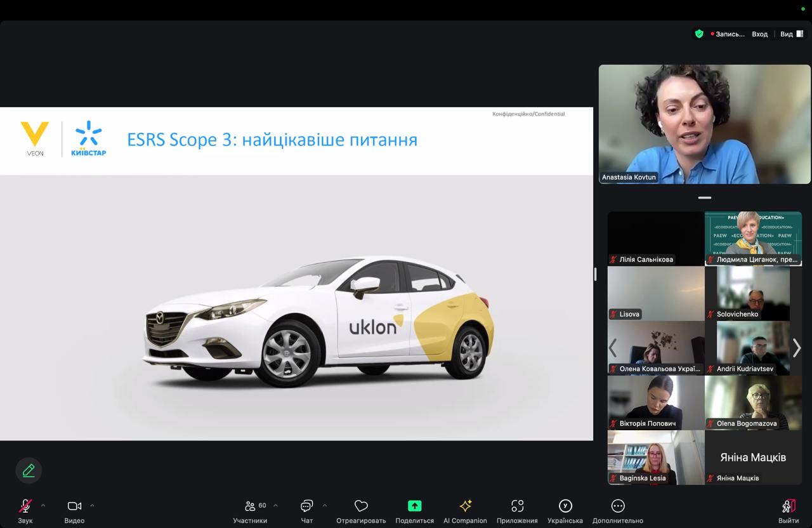Expand the audio options arrow
Viewport: 812px width, 528px height.
point(43,506)
